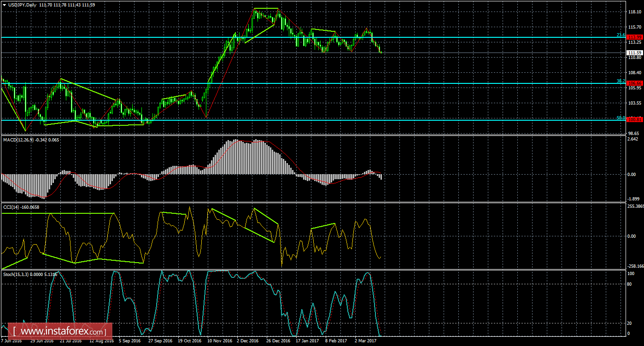The image size is (644, 346).
Task: Open the instaforex.com watermark link
Action: click(62, 331)
